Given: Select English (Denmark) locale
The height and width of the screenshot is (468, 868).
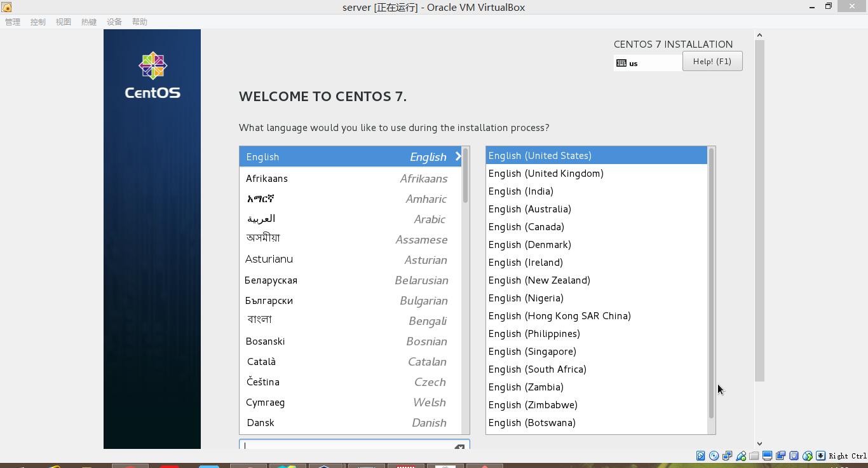Looking at the screenshot, I should coord(597,244).
